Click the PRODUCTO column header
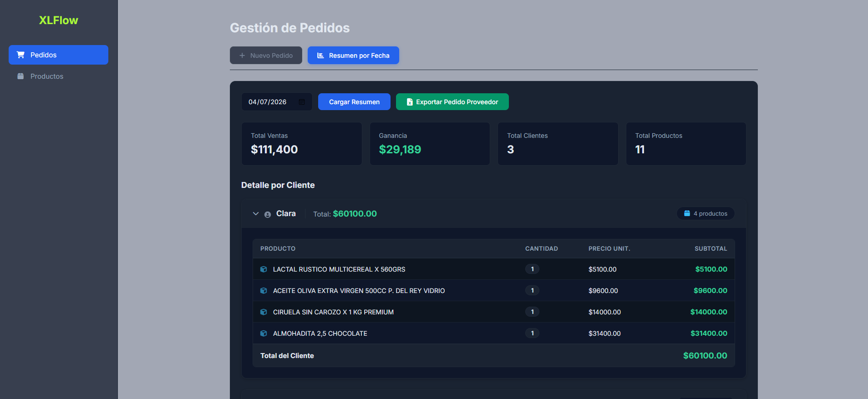 [x=278, y=249]
